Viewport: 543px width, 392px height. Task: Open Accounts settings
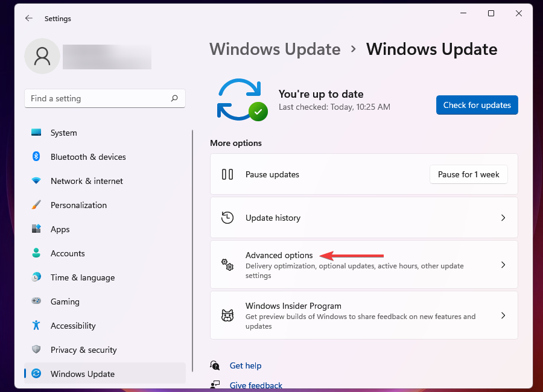(x=105, y=253)
